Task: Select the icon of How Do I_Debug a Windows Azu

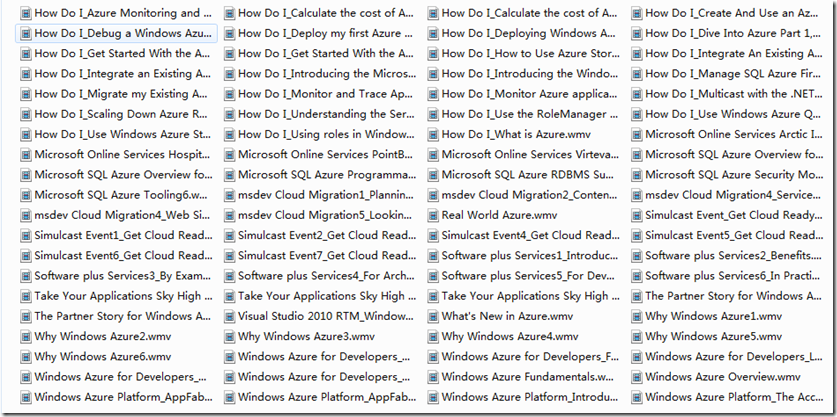Action: point(26,34)
